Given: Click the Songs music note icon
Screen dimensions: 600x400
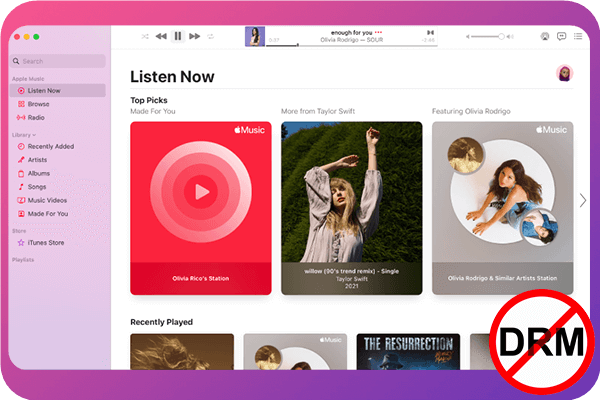Looking at the screenshot, I should (x=21, y=187).
